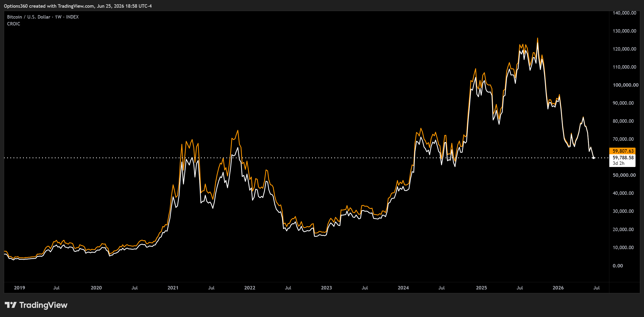This screenshot has width=644, height=317.
Task: Click the 2021 label on time axis
Action: coord(173,288)
